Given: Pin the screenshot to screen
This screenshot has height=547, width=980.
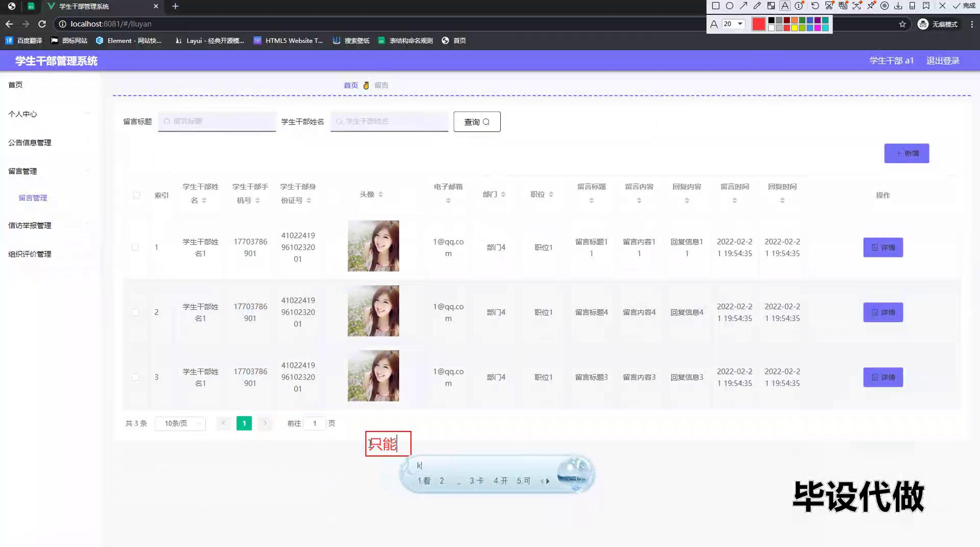Looking at the screenshot, I should pos(871,6).
